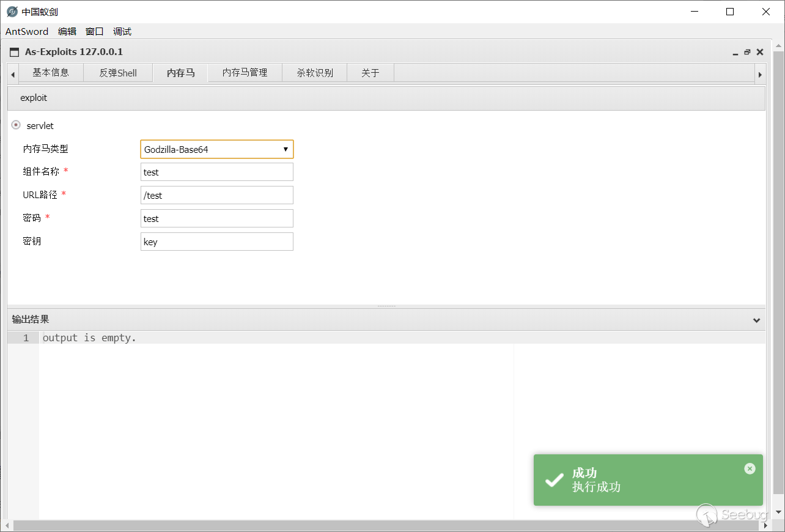Click the success checkmark icon in notification
This screenshot has width=785, height=532.
click(x=554, y=480)
